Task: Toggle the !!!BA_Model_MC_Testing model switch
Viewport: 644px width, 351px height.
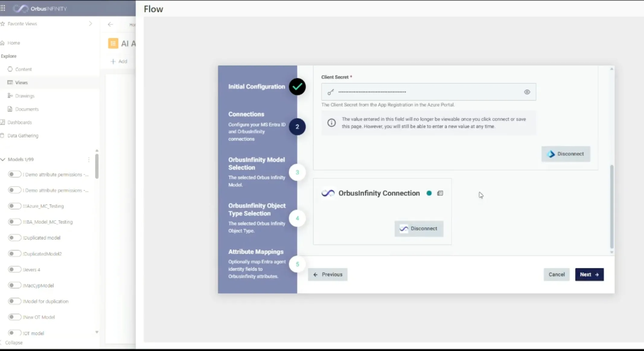Action: pyautogui.click(x=14, y=222)
